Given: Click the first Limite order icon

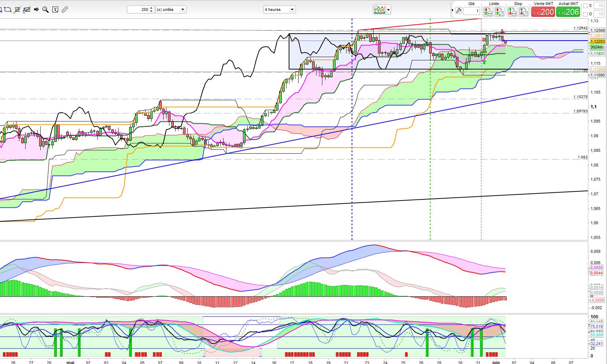Looking at the screenshot, I should pyautogui.click(x=488, y=12).
